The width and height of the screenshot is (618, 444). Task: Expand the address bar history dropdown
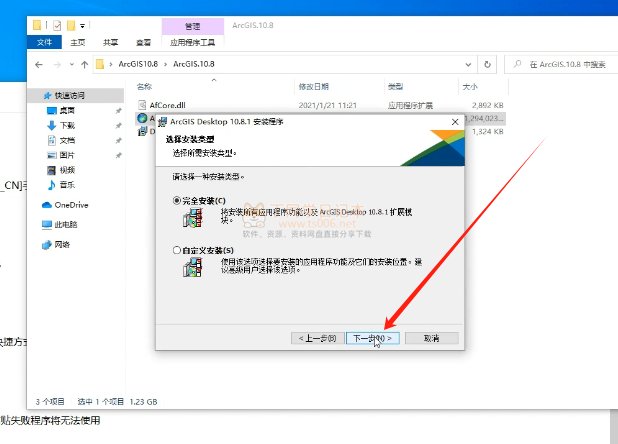click(x=468, y=64)
